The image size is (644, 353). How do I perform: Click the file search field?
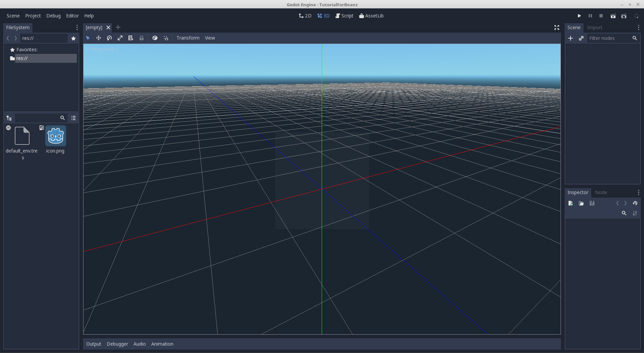[x=41, y=118]
